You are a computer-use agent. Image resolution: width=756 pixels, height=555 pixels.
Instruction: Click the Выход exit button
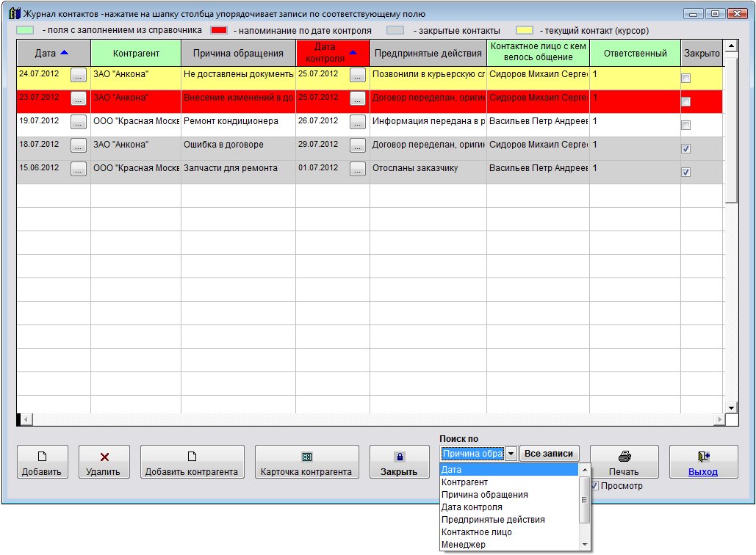[x=703, y=462]
